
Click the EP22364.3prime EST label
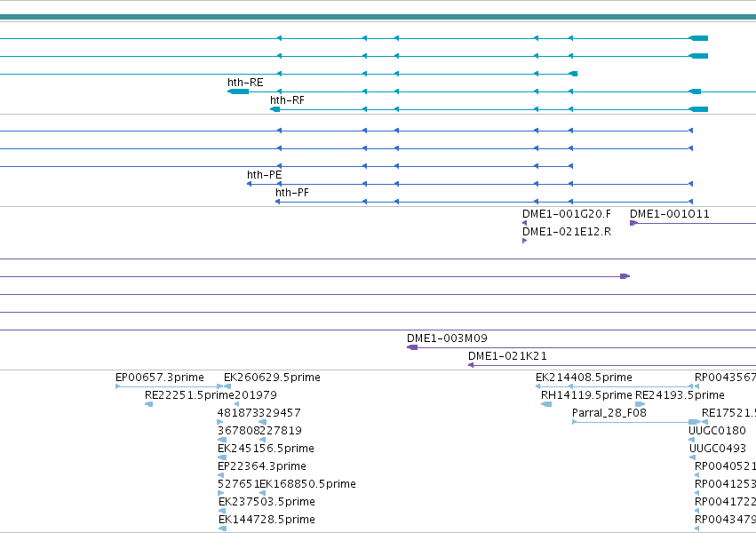[x=262, y=466]
